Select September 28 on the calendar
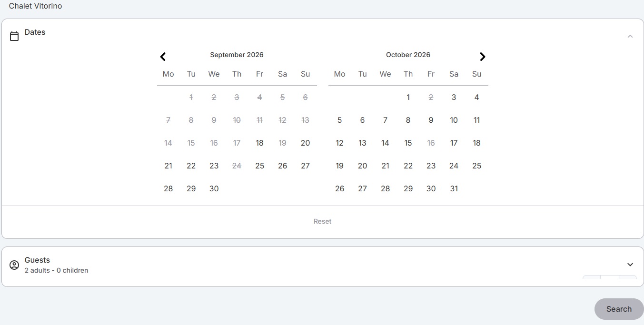 point(168,188)
